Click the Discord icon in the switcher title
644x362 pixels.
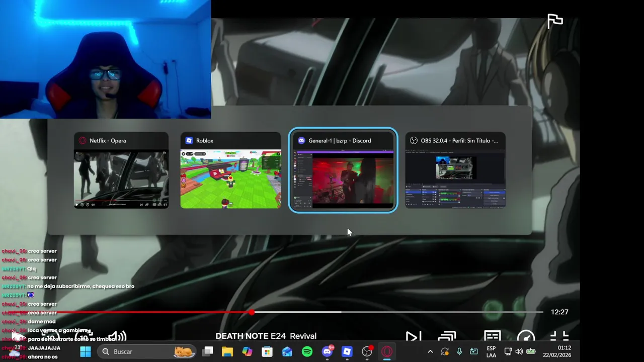coord(301,141)
